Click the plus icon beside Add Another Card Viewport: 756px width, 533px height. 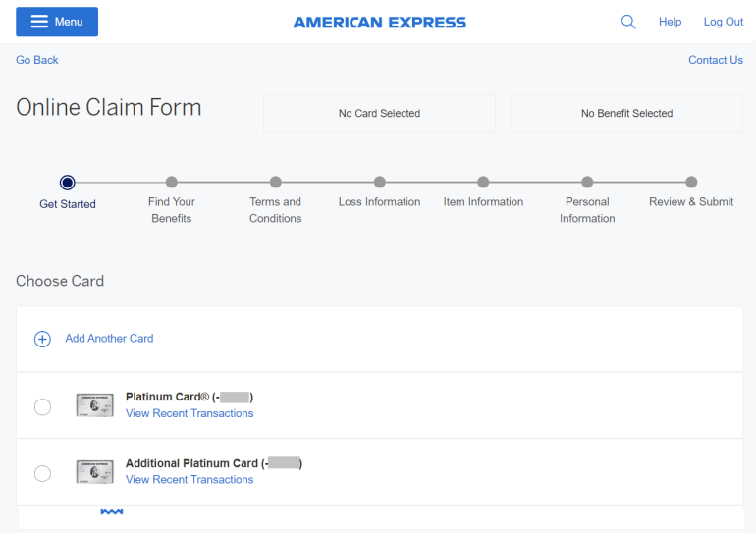click(x=42, y=339)
